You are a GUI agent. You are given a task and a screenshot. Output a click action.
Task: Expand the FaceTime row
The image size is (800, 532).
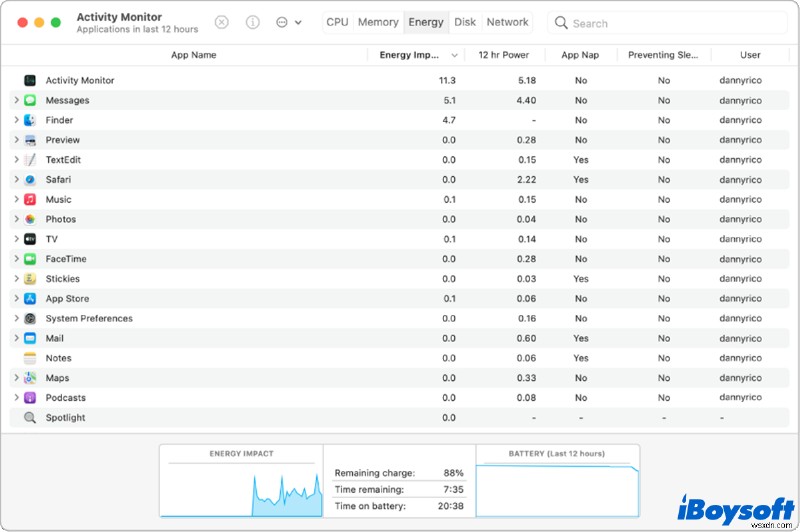16,259
